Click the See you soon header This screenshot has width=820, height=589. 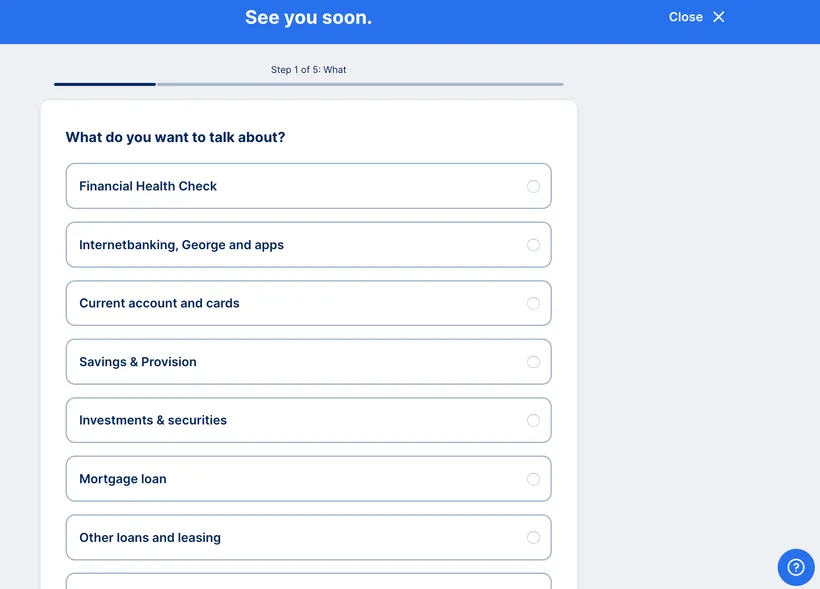click(308, 17)
